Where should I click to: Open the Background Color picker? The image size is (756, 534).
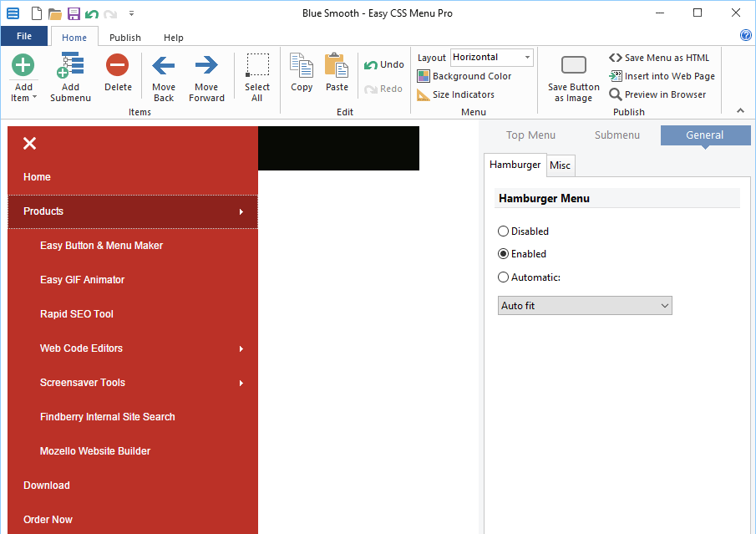464,76
